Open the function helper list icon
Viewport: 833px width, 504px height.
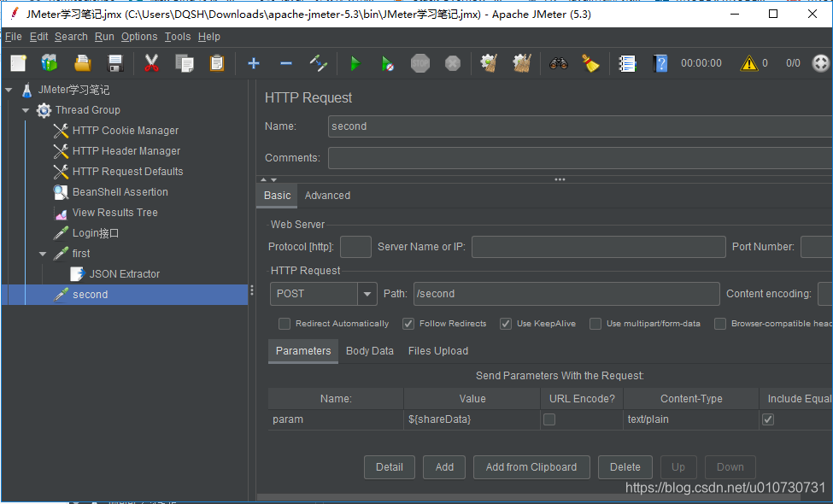(x=627, y=64)
